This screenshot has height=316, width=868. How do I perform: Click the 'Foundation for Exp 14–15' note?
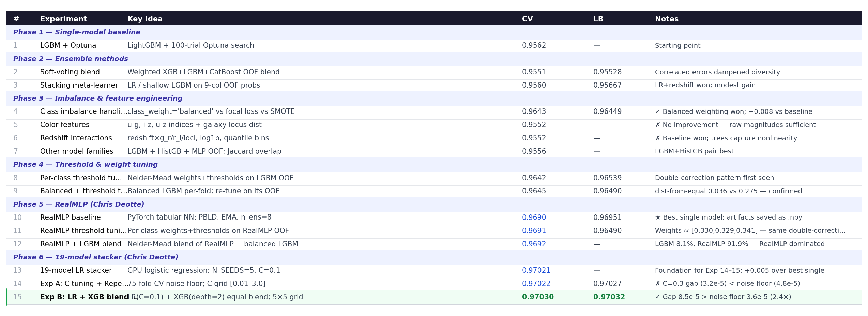click(x=740, y=271)
